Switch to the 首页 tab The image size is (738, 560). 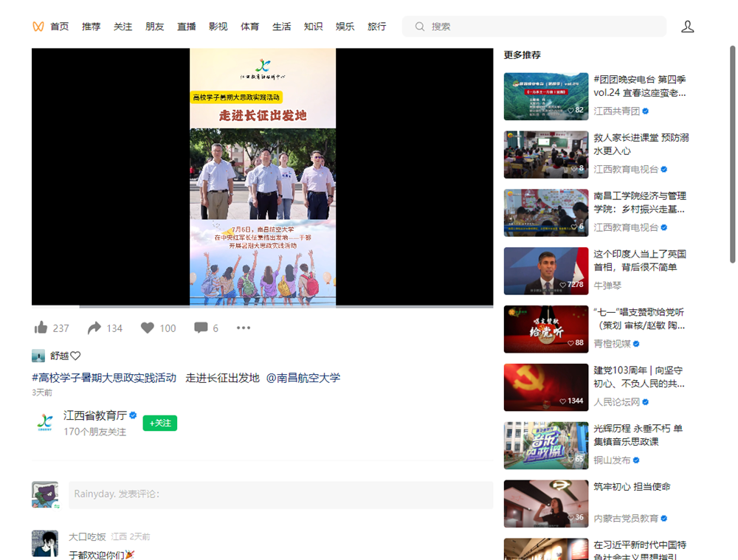pyautogui.click(x=59, y=26)
